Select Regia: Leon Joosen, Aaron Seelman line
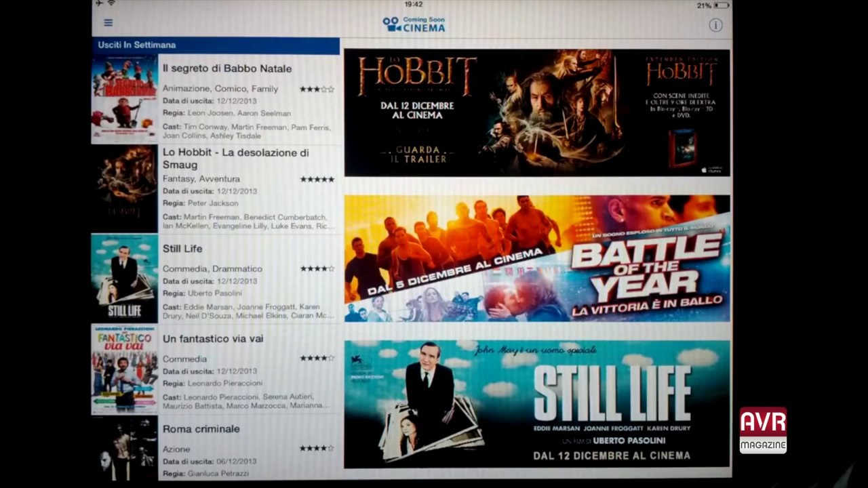868x488 pixels. pyautogui.click(x=226, y=113)
